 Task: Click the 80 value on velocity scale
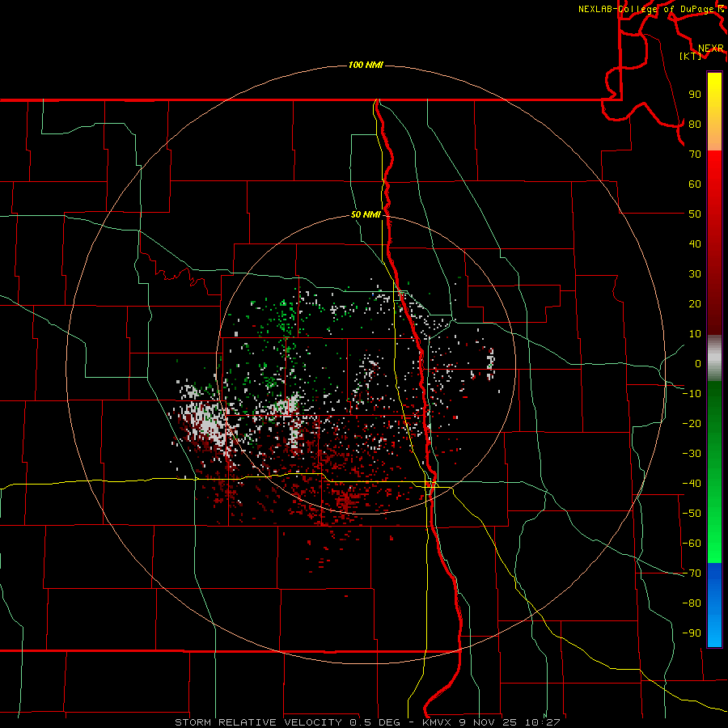pyautogui.click(x=695, y=125)
